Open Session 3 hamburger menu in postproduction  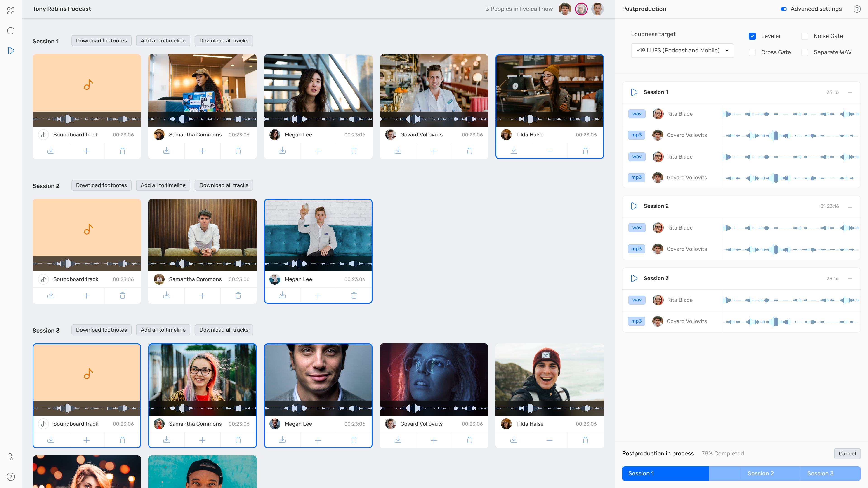pyautogui.click(x=850, y=279)
